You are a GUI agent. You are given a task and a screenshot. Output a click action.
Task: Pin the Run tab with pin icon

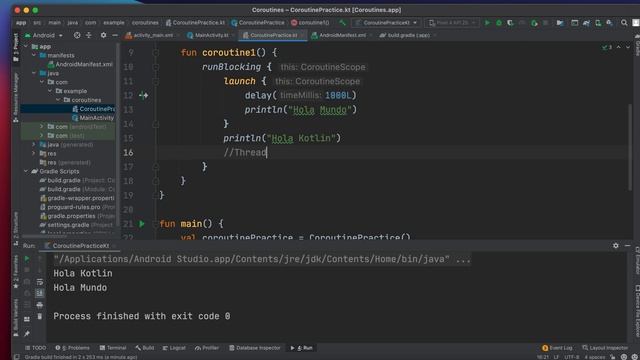(x=27, y=334)
